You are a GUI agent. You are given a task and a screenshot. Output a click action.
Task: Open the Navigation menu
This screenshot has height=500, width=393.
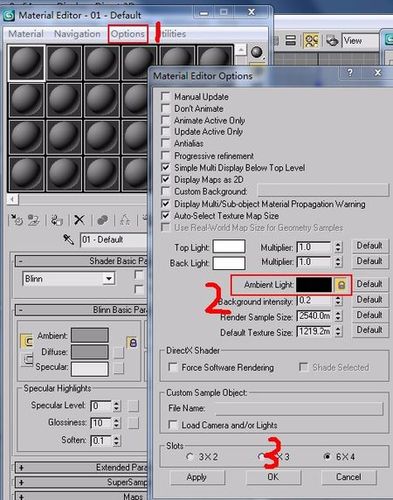tap(77, 34)
